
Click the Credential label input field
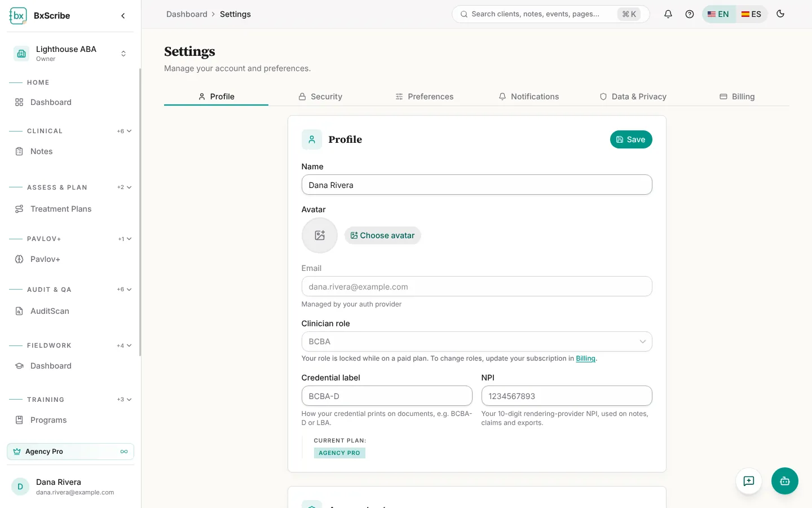[387, 396]
